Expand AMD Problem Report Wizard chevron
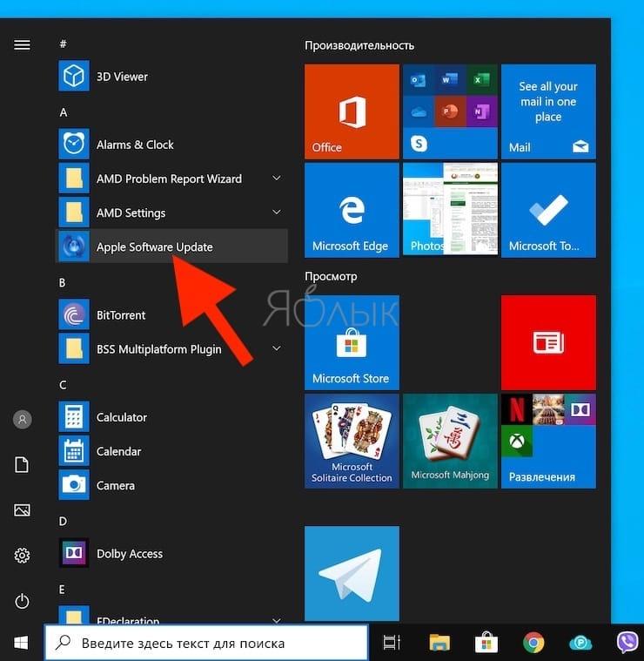 (276, 179)
